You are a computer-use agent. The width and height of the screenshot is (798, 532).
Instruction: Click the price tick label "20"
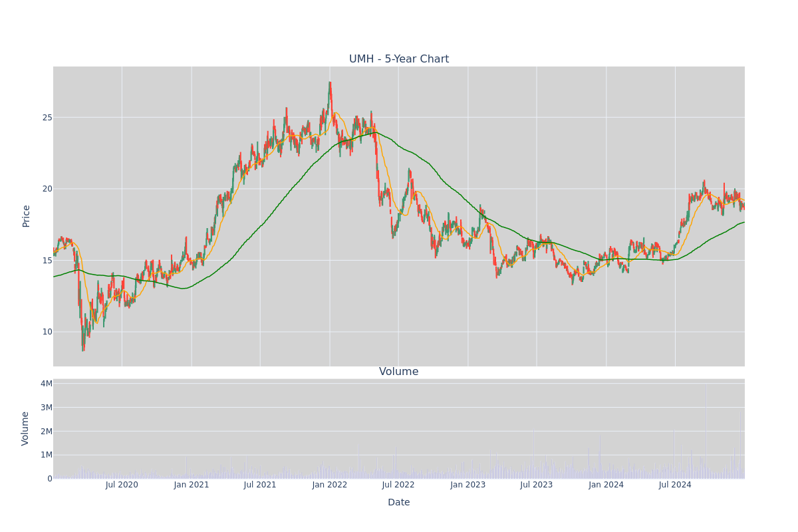[x=47, y=189]
